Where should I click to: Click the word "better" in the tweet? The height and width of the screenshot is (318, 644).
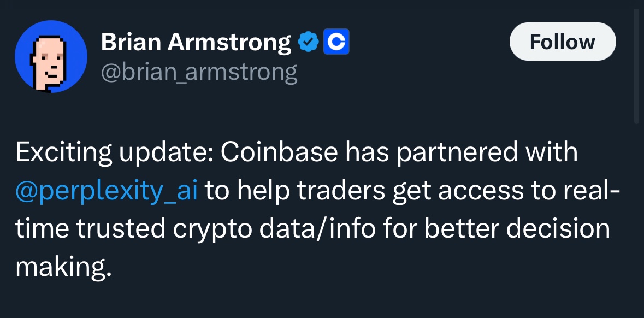click(x=461, y=229)
